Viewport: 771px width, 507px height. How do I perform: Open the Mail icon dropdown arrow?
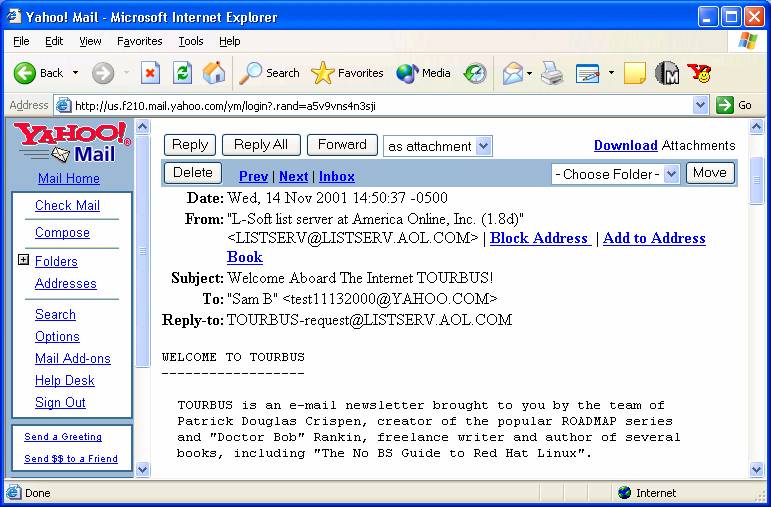530,74
